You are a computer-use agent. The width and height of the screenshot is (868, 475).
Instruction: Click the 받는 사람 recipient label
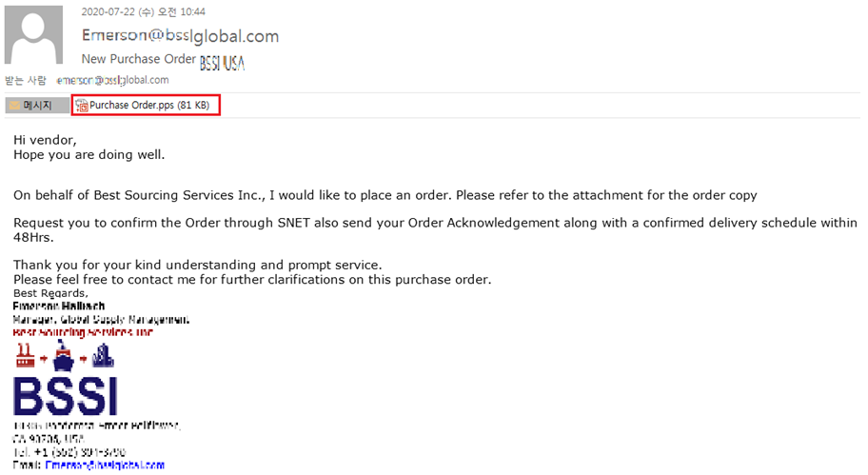point(26,80)
